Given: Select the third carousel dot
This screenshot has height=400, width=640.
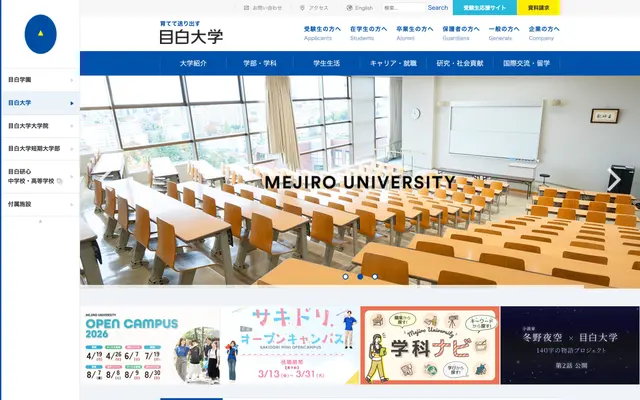Looking at the screenshot, I should (x=375, y=277).
